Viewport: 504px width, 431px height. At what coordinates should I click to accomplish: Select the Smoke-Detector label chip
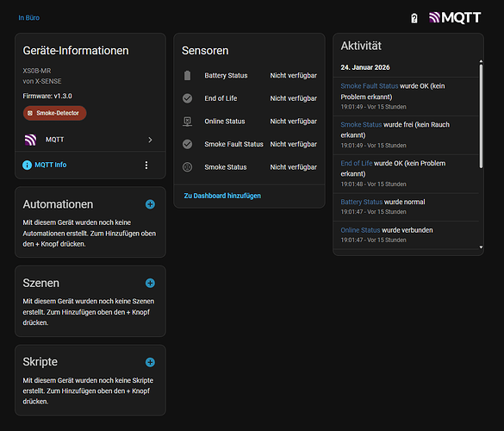54,113
